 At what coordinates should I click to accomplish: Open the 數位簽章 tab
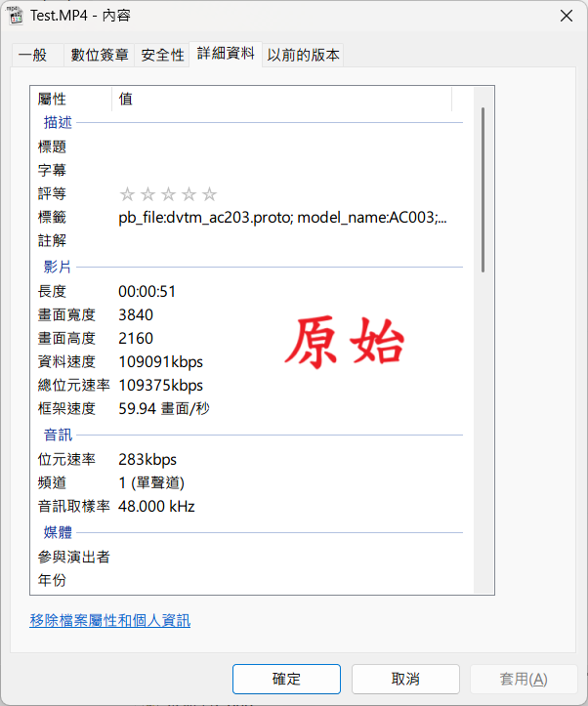[x=100, y=56]
